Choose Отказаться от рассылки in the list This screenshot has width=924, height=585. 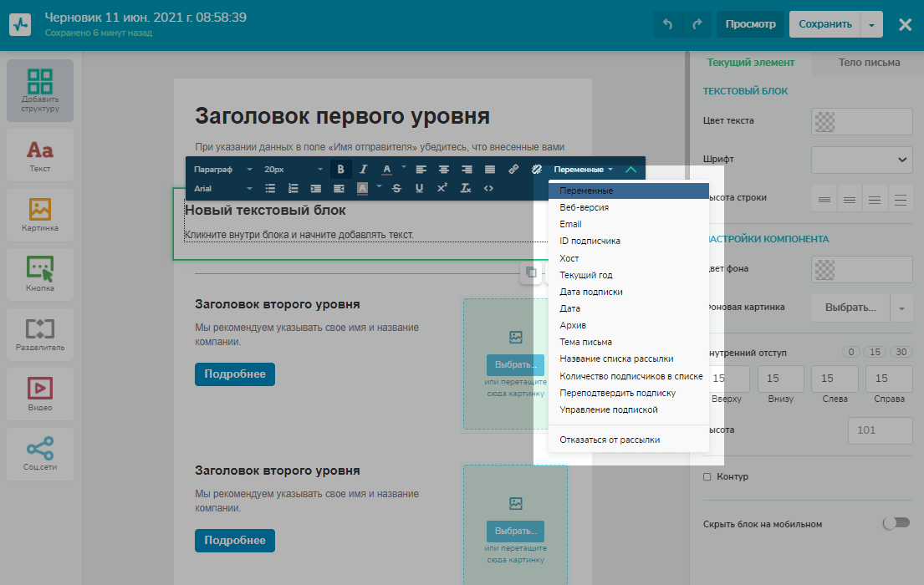tap(610, 440)
